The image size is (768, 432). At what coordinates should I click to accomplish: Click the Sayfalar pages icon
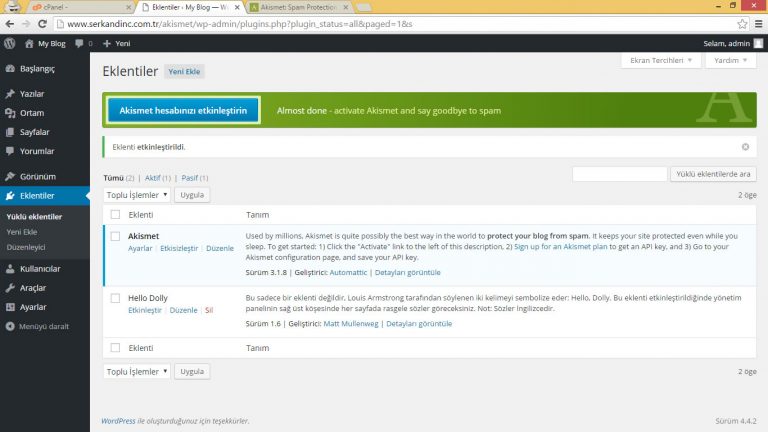(10, 132)
